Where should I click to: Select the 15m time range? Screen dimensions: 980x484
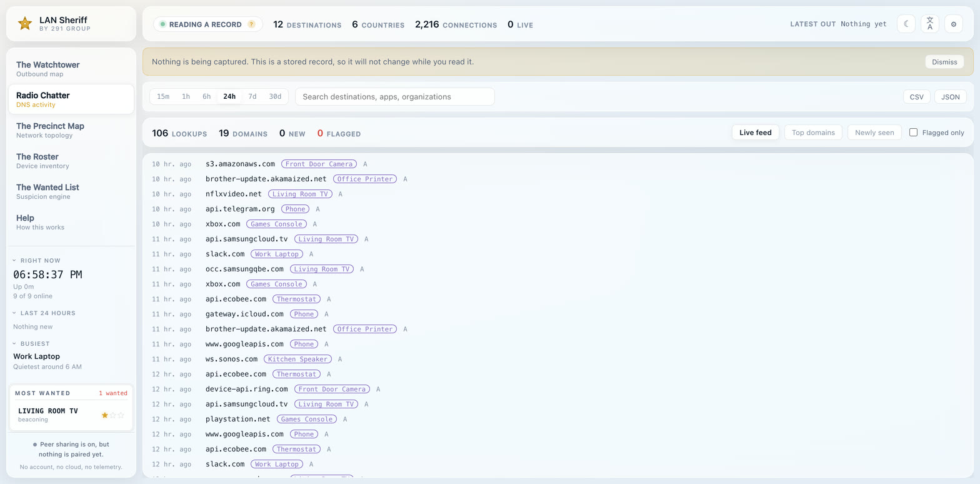coord(163,96)
